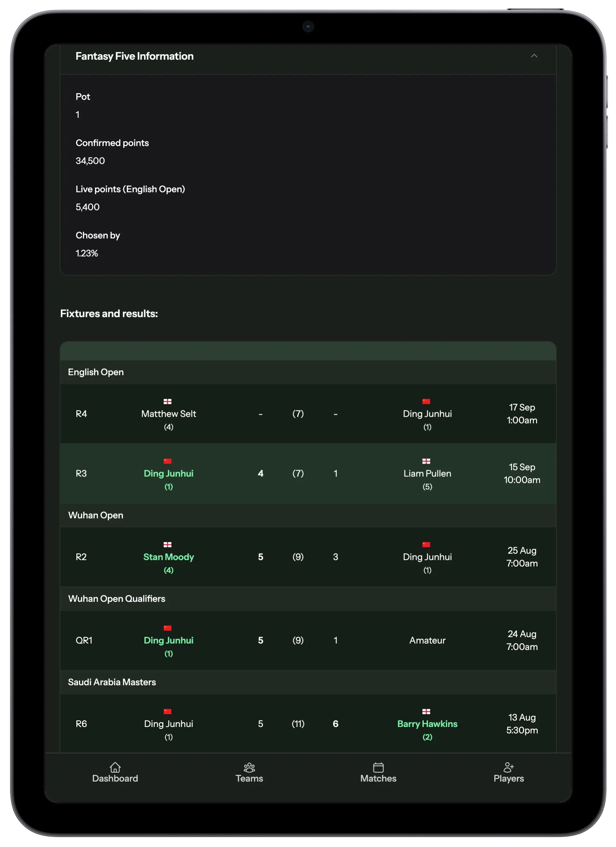Open the Teams group icon
Screen dimensions: 616x847
249,767
